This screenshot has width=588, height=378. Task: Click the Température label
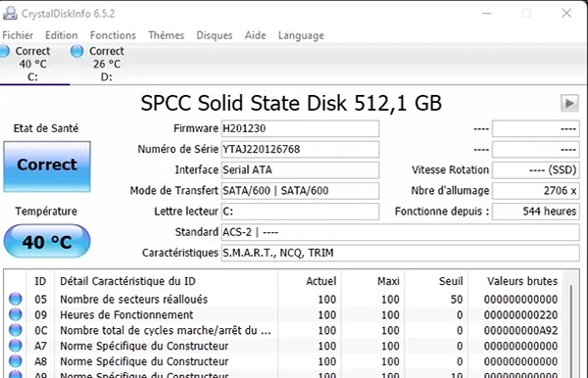pyautogui.click(x=46, y=212)
